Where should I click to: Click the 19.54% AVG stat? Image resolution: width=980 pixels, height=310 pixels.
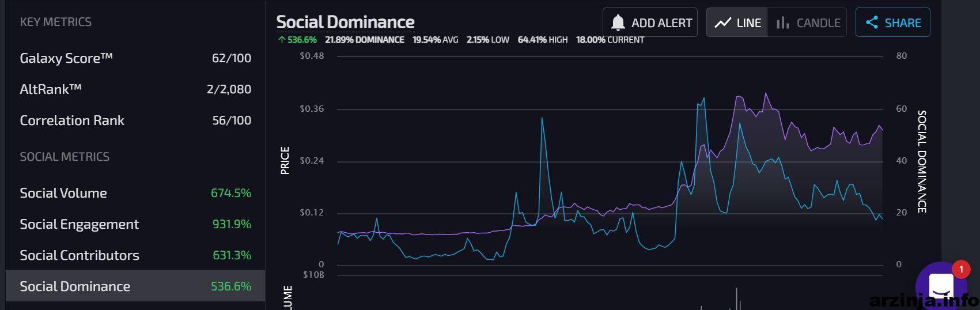click(x=436, y=40)
